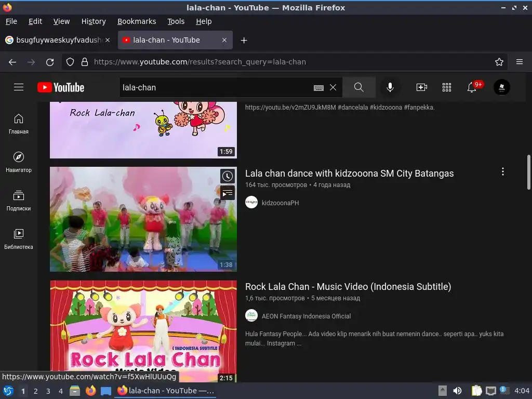Open Lala chan dance with kidzooona title
The height and width of the screenshot is (399, 532).
[x=349, y=174]
